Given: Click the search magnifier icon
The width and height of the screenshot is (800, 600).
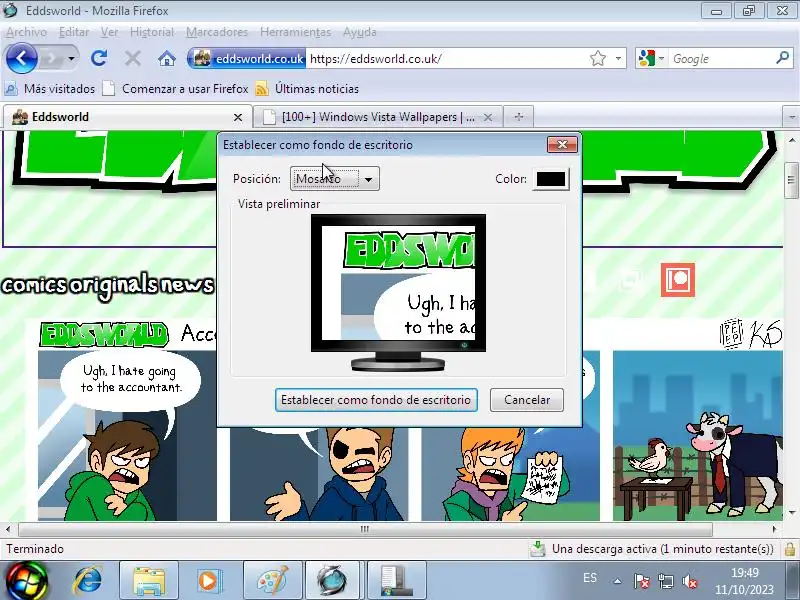Looking at the screenshot, I should coord(782,58).
